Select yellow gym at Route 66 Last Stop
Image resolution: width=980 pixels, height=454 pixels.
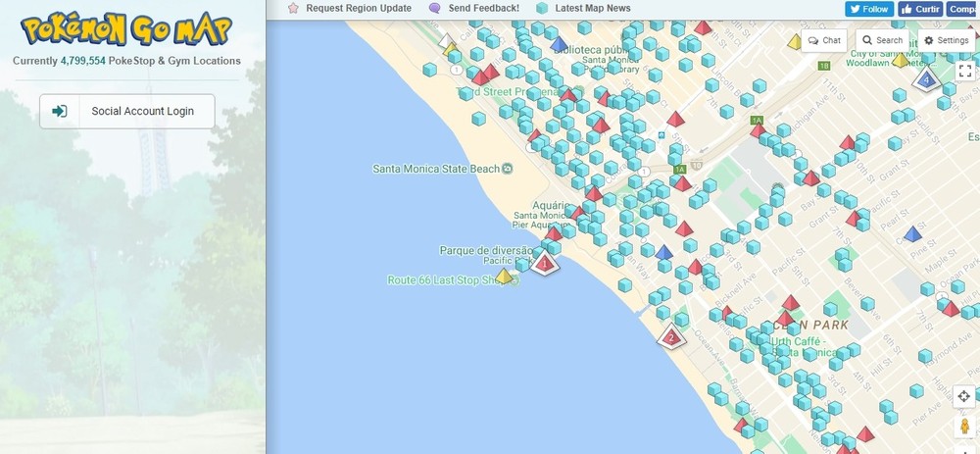pos(505,276)
